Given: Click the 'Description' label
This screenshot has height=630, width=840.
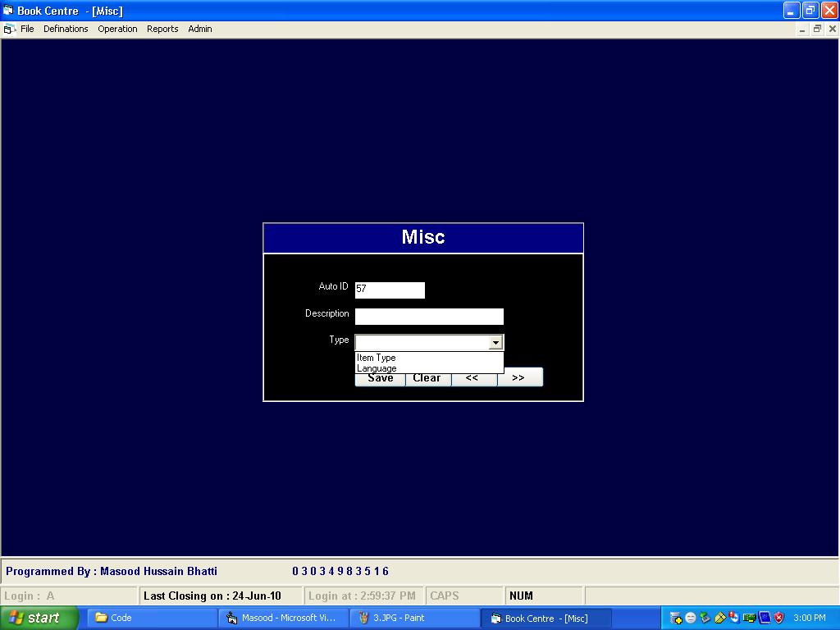Looking at the screenshot, I should 326,313.
